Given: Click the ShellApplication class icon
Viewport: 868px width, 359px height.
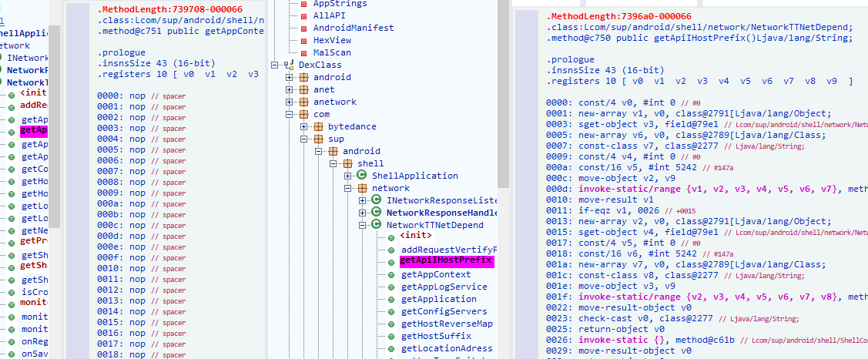Looking at the screenshot, I should coord(362,176).
